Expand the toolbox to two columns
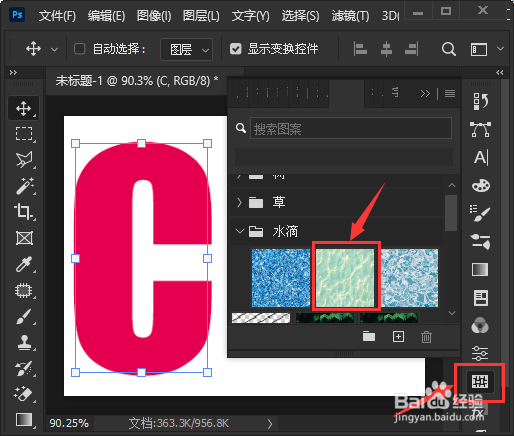The height and width of the screenshot is (436, 514). click(13, 73)
